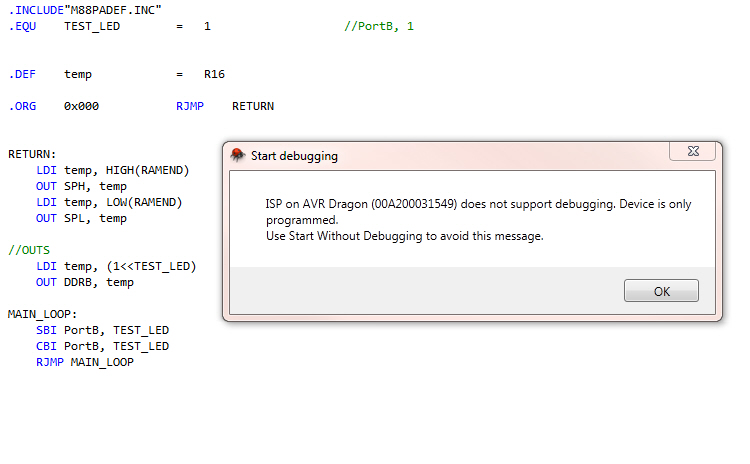This screenshot has width=750, height=464.
Task: Click the MAIN_LOOP: label line
Action: click(x=42, y=314)
